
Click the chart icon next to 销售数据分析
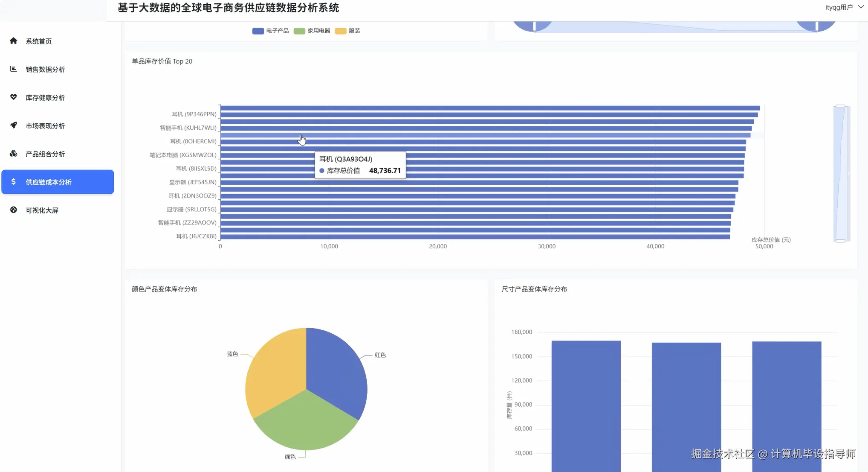coord(14,69)
